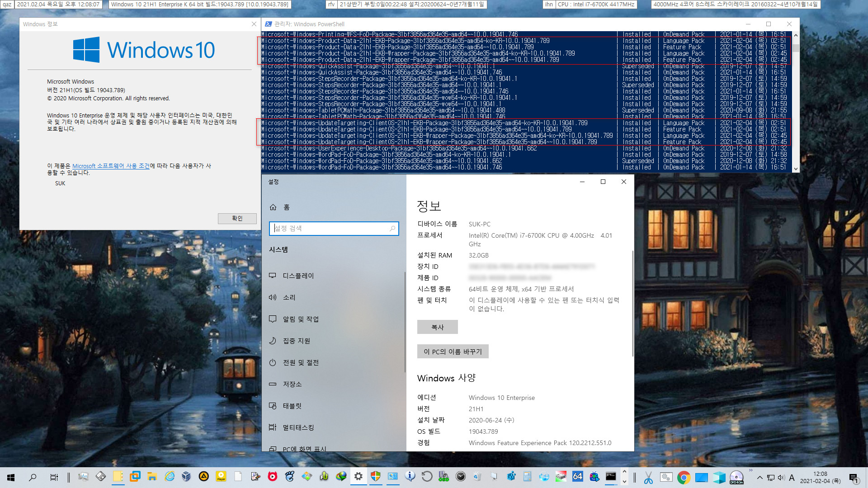
Task: Click OS build value 19043.789 in Settings
Action: pyautogui.click(x=483, y=432)
